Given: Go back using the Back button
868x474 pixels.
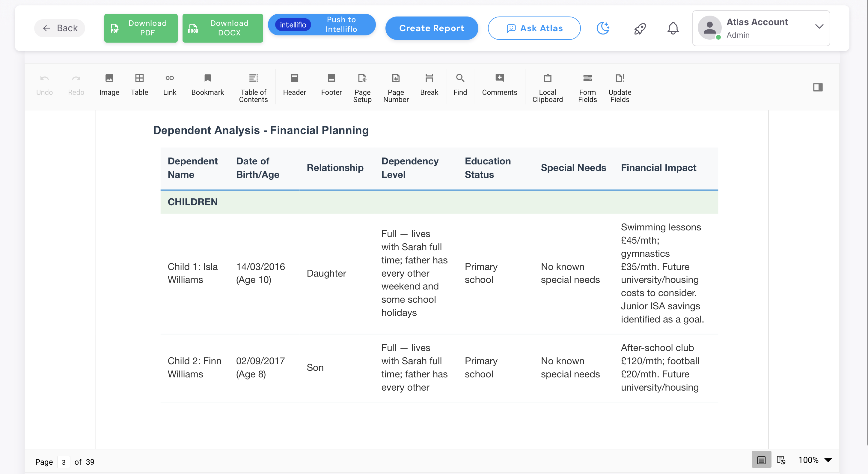Looking at the screenshot, I should (x=60, y=28).
